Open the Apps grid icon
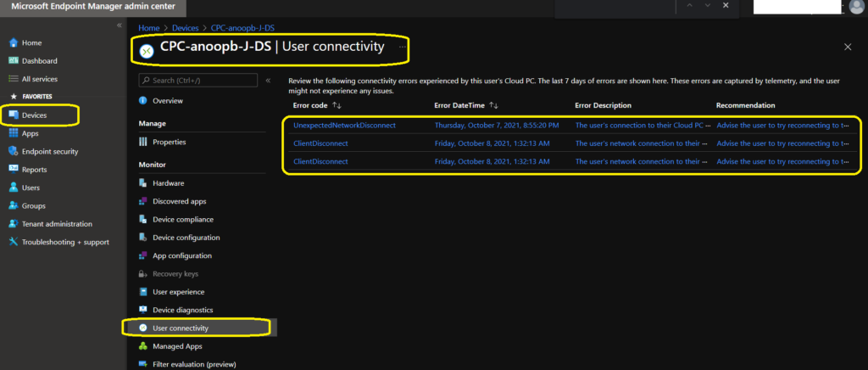 point(14,133)
